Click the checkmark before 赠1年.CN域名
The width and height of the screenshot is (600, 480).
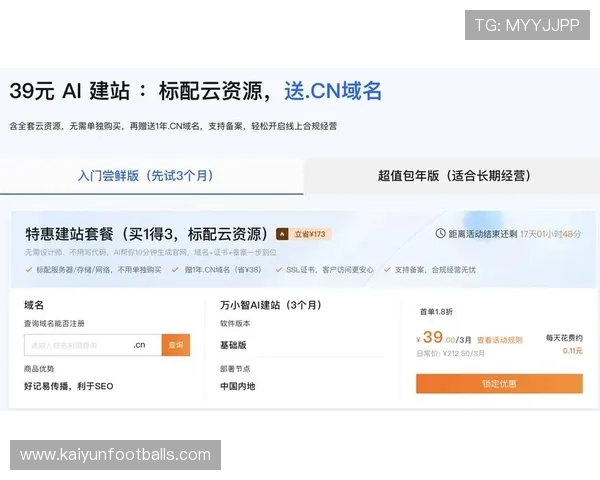pos(175,270)
